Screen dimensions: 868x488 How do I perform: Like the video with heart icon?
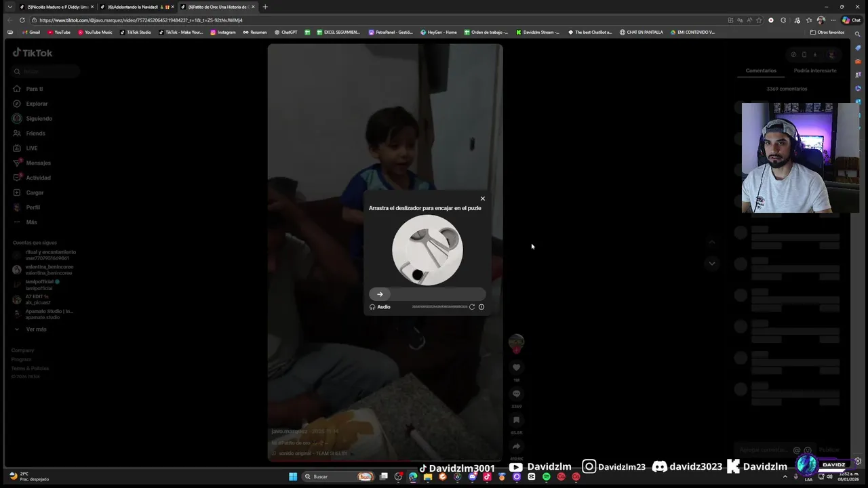tap(516, 367)
